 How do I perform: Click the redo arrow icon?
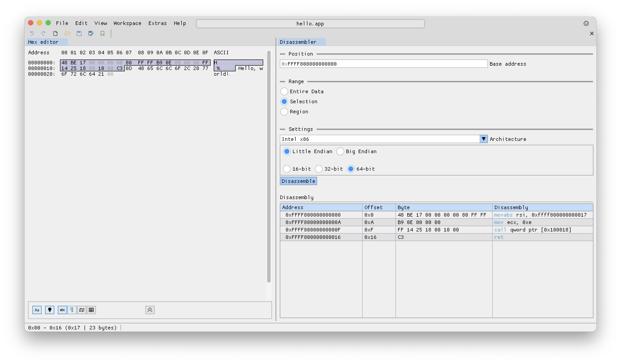44,33
